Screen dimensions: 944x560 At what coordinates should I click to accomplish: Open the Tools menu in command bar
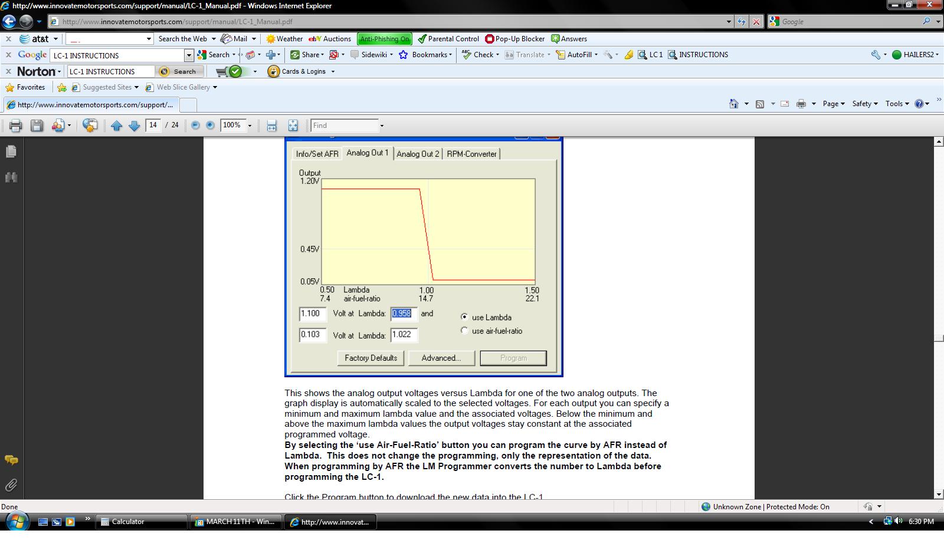pyautogui.click(x=896, y=104)
